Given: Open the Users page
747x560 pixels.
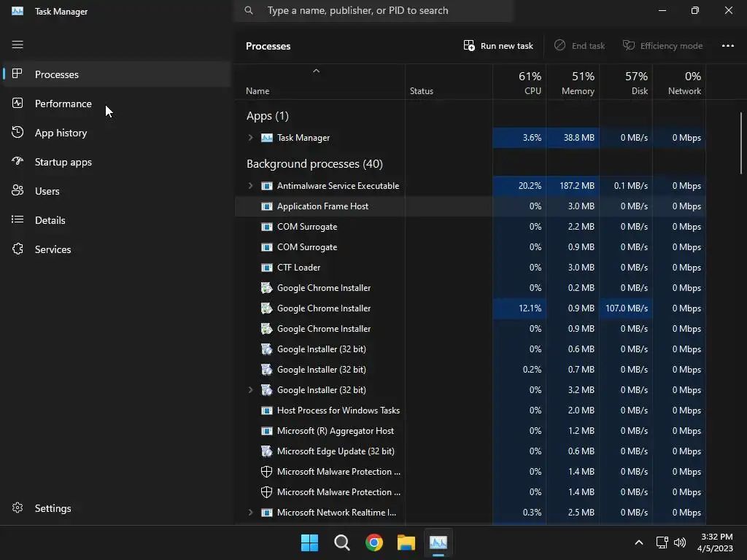Looking at the screenshot, I should click(117, 191).
